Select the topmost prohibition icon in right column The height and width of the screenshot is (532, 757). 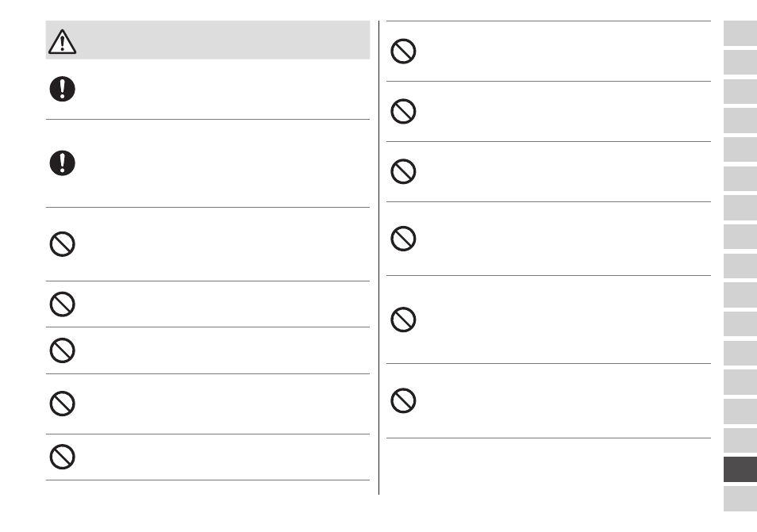point(403,51)
